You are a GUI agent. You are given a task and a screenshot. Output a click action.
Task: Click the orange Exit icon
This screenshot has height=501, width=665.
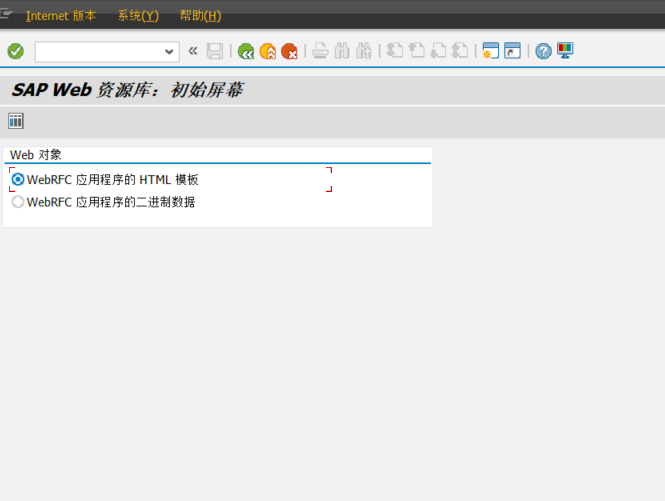(x=268, y=51)
